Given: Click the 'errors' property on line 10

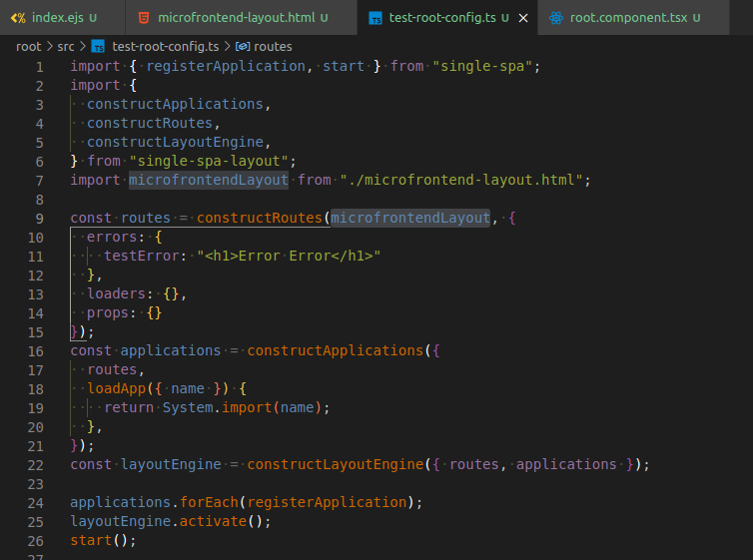Looking at the screenshot, I should click(112, 237).
